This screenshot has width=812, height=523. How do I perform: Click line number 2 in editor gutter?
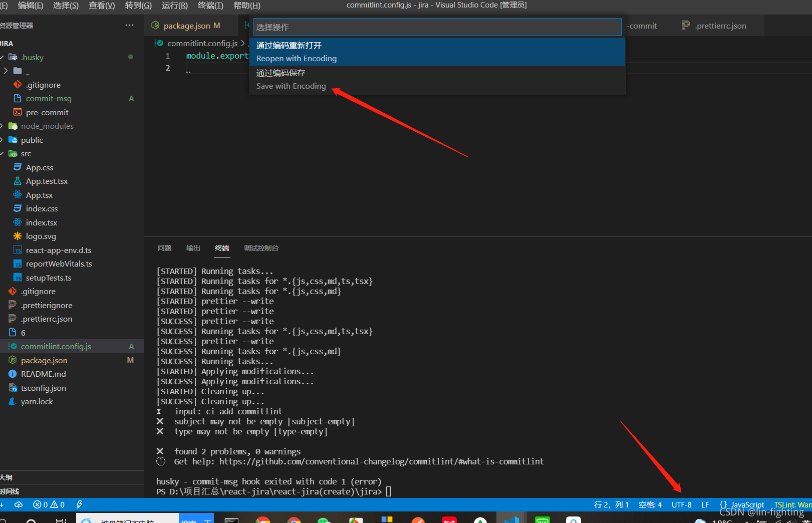coord(168,68)
